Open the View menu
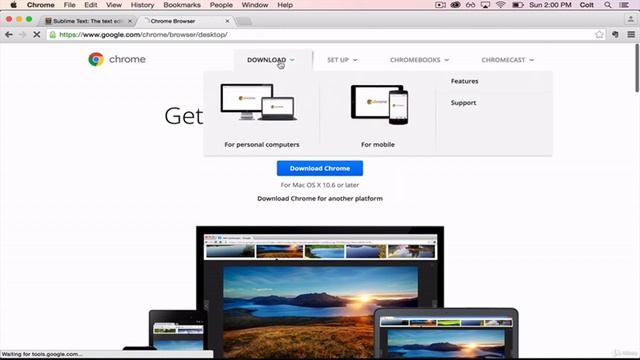This screenshot has height=360, width=640. (114, 5)
